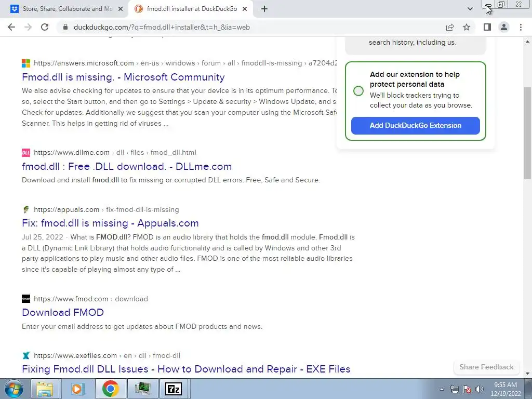Toggle the Chrome side panel icon

pos(487,27)
